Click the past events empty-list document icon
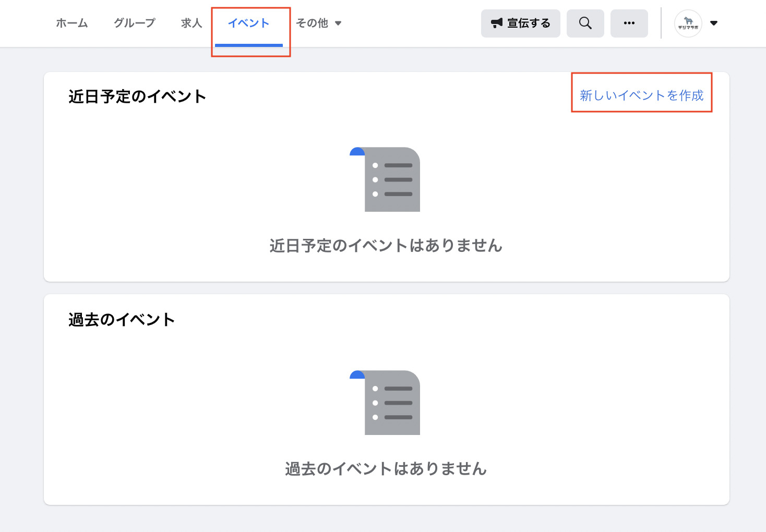Viewport: 766px width, 532px height. coord(386,403)
